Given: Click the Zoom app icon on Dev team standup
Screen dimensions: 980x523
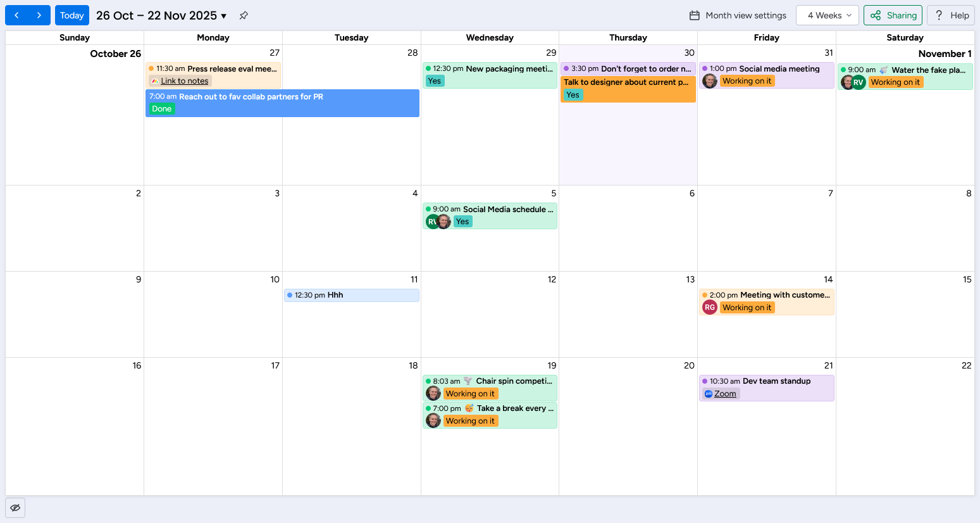Looking at the screenshot, I should pyautogui.click(x=708, y=393).
